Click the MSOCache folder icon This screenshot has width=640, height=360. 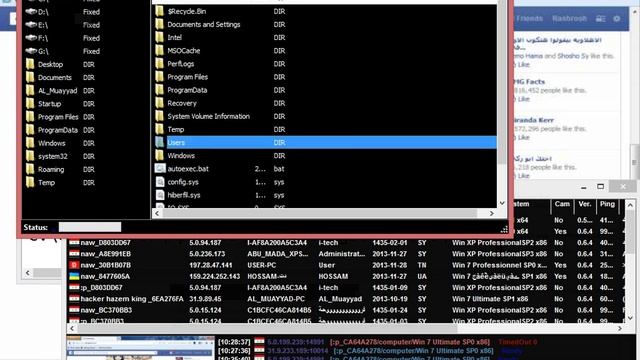pos(160,51)
